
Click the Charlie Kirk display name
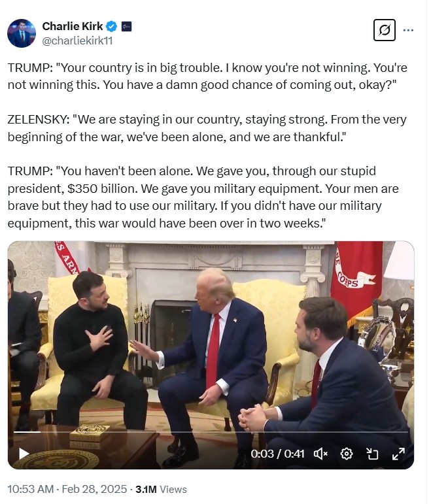point(73,26)
